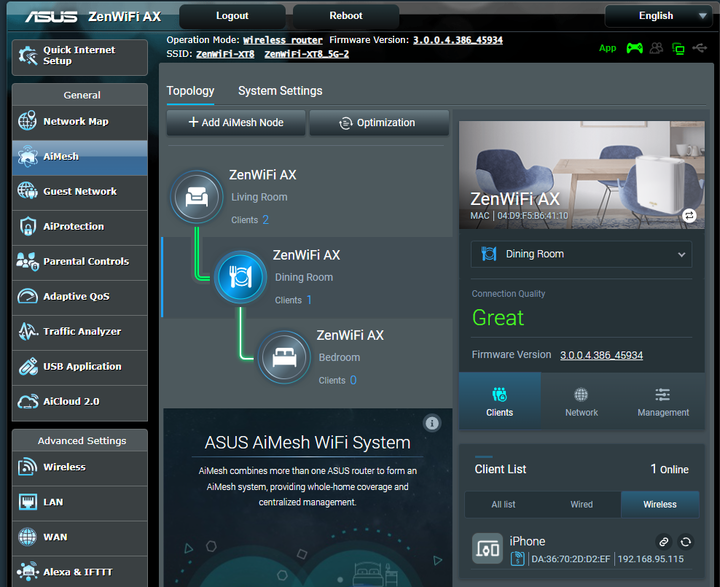Image resolution: width=720 pixels, height=587 pixels.
Task: Click the Traffic Analyzer icon
Action: point(27,331)
